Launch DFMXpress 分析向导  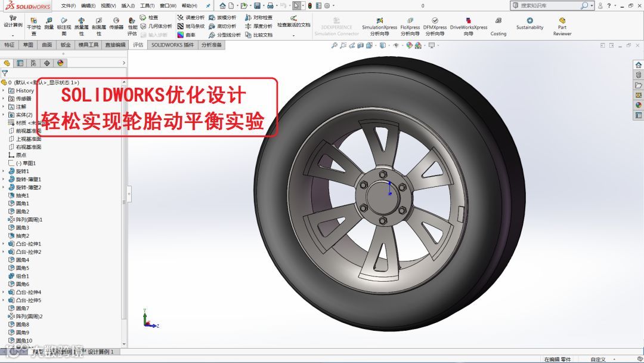(x=435, y=27)
